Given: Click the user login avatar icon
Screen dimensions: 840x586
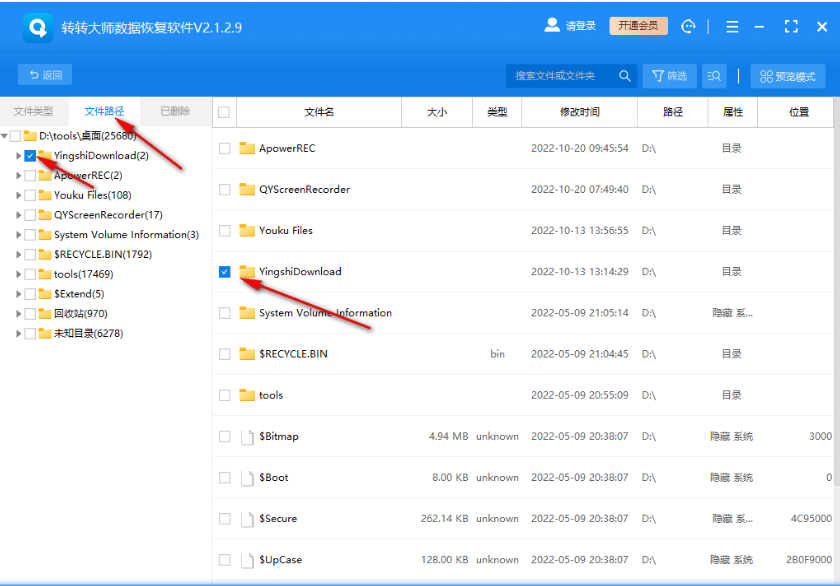Looking at the screenshot, I should click(x=552, y=25).
